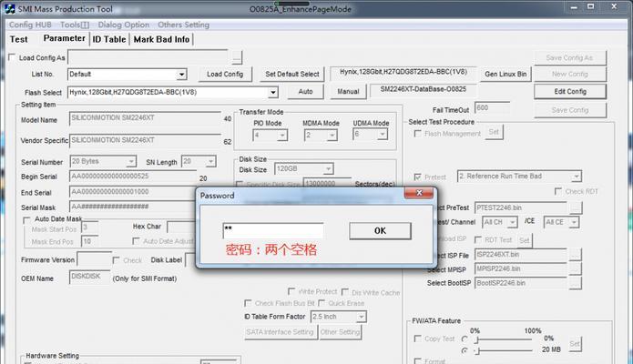Click the Vendor Specific text field

pyautogui.click(x=145, y=140)
